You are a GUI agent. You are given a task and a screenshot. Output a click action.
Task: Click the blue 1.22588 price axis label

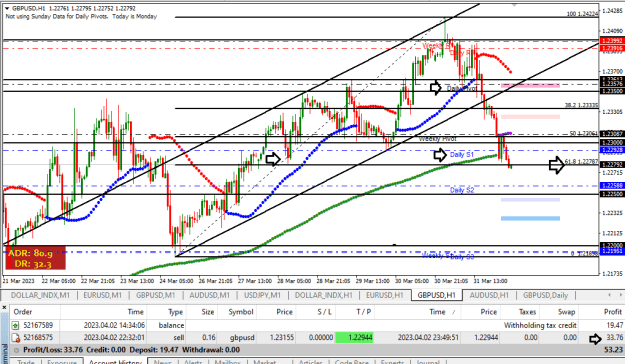612,186
